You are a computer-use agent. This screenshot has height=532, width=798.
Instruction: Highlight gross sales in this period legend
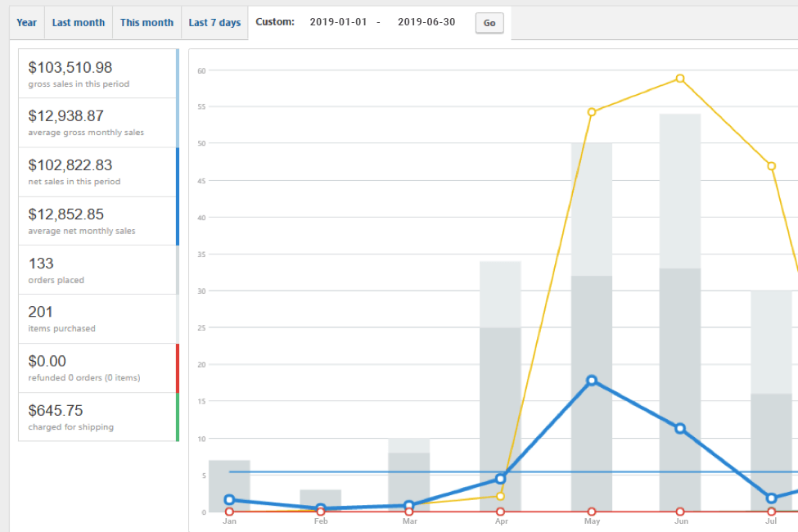point(97,74)
